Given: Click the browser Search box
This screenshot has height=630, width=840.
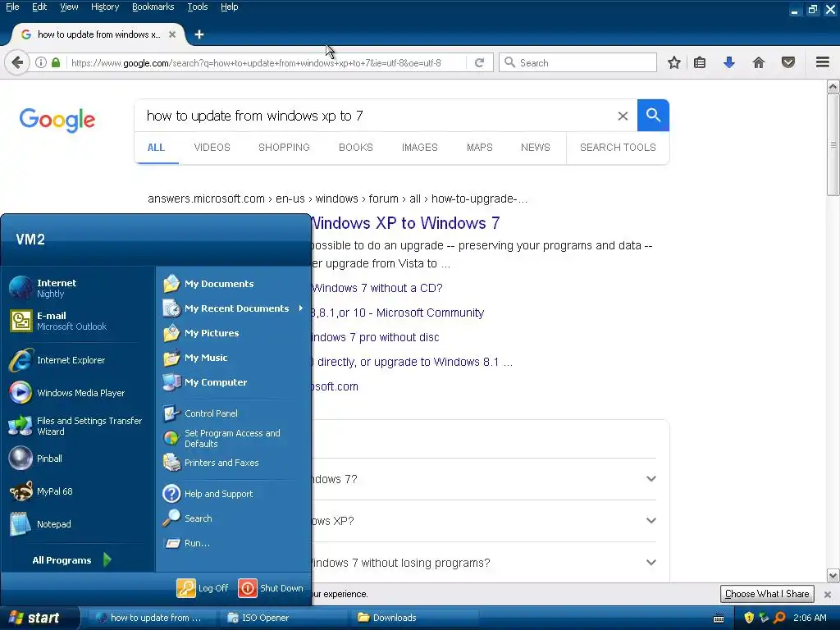Looking at the screenshot, I should click(x=577, y=62).
